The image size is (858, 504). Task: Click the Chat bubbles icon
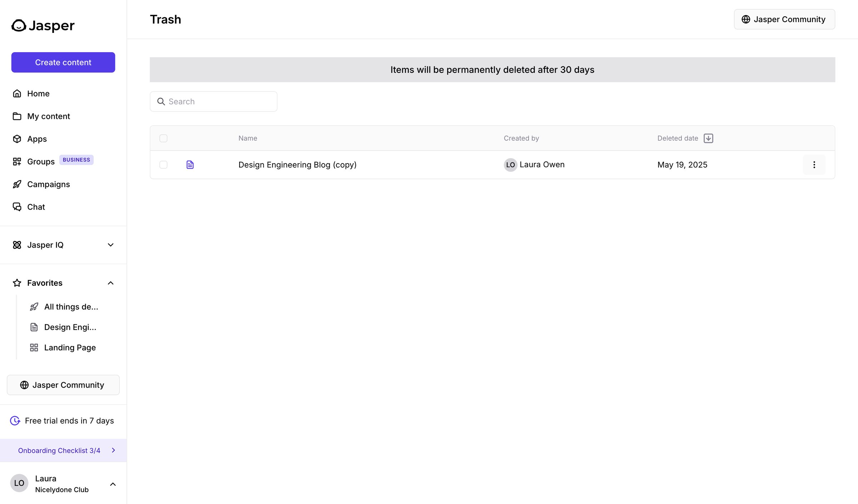pyautogui.click(x=17, y=207)
